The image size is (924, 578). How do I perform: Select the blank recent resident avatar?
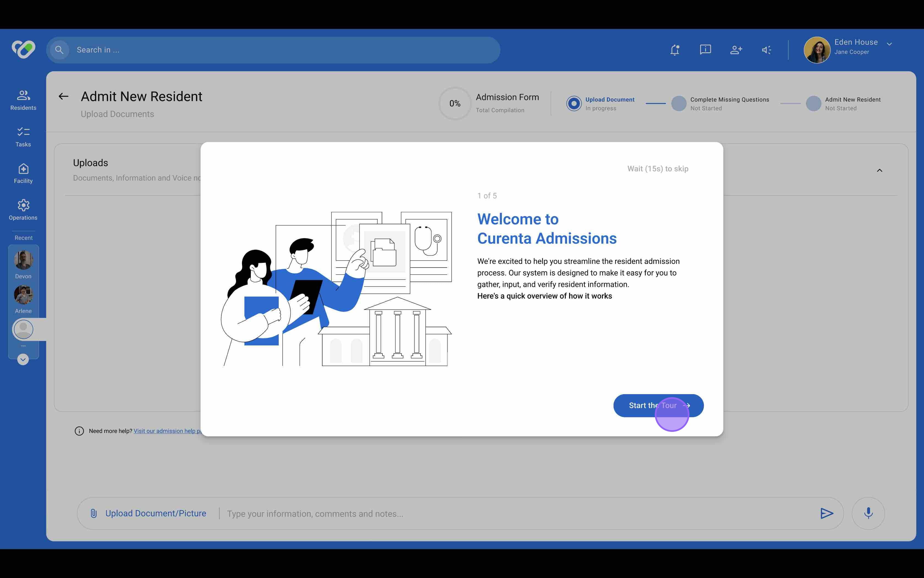tap(23, 329)
